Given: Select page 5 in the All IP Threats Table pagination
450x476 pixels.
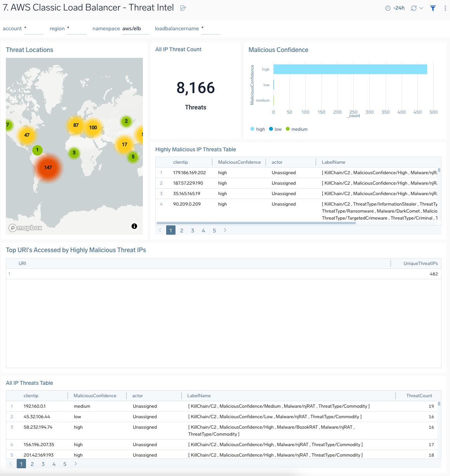Looking at the screenshot, I should pos(64,464).
